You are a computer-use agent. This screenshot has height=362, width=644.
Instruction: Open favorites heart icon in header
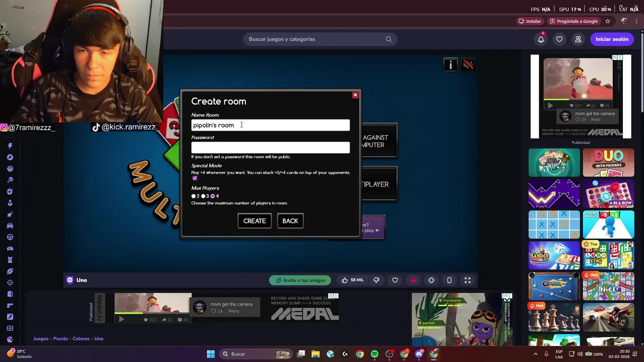click(x=559, y=39)
